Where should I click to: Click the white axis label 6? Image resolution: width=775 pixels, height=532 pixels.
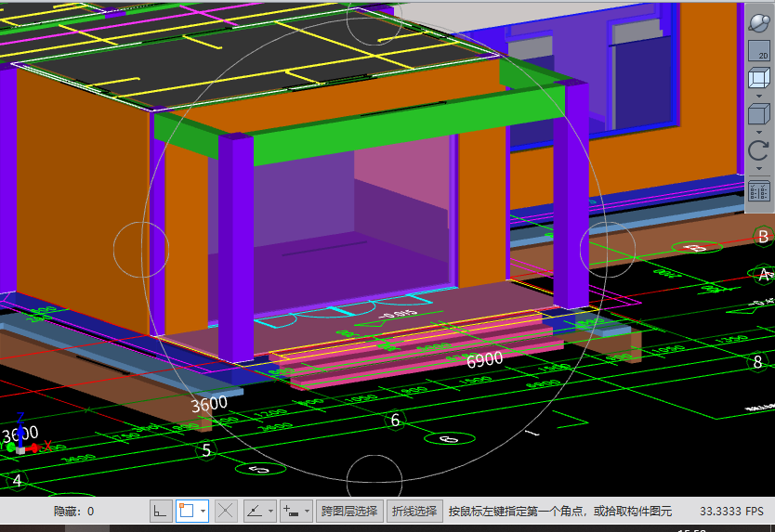(395, 421)
